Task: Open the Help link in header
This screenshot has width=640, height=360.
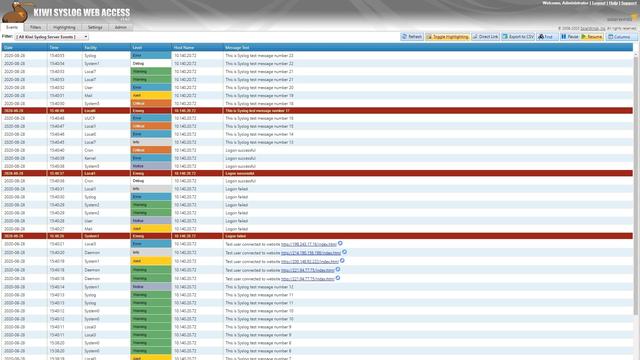Action: [613, 3]
